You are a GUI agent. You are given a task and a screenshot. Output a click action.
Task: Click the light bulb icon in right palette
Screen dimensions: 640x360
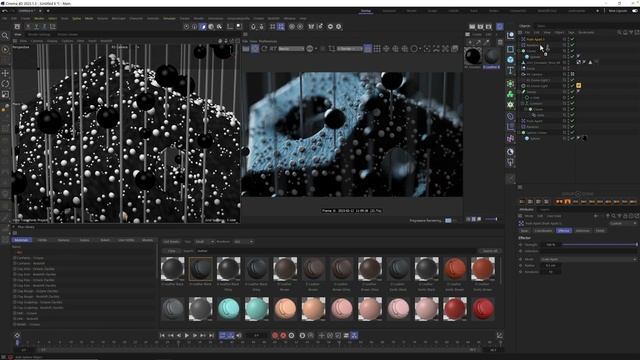click(x=510, y=162)
